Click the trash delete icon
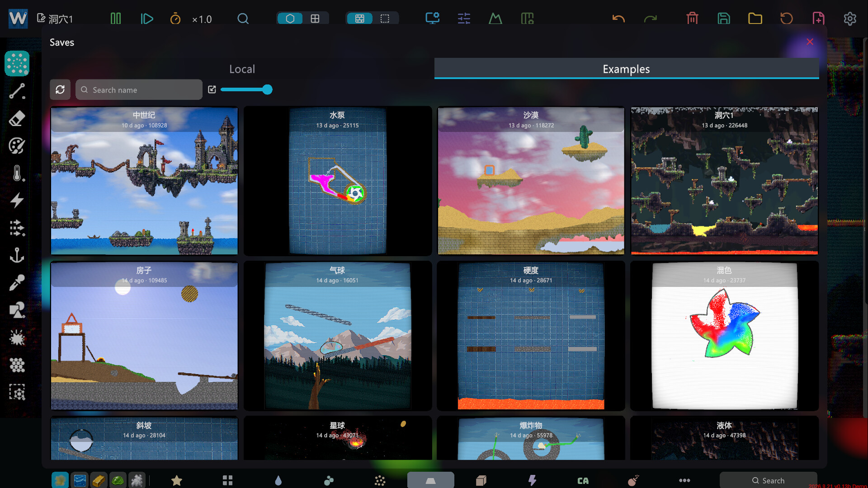 click(x=692, y=19)
